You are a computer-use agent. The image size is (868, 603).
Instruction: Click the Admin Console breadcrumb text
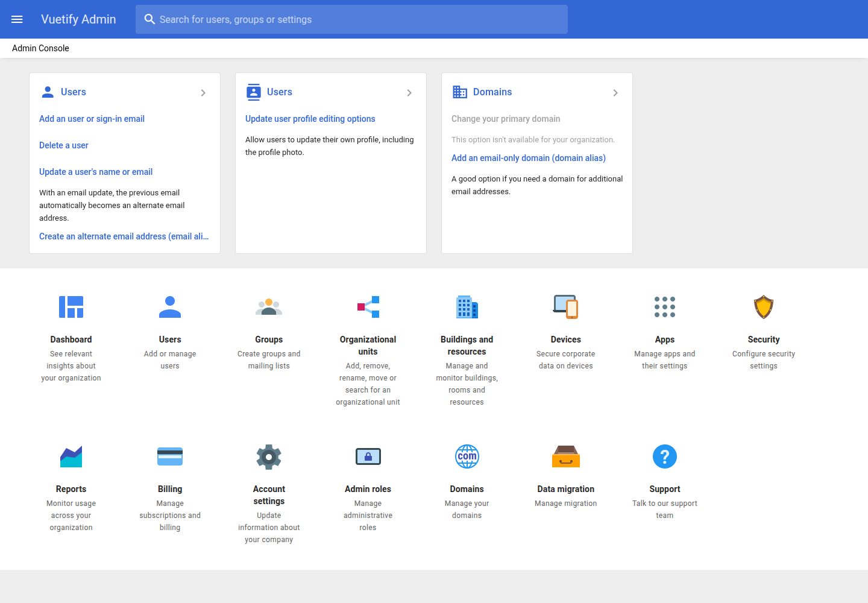[x=40, y=48]
